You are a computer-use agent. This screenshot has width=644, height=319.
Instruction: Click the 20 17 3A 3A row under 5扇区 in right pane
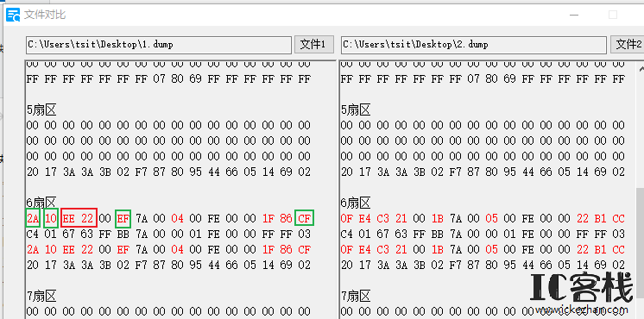[483, 172]
